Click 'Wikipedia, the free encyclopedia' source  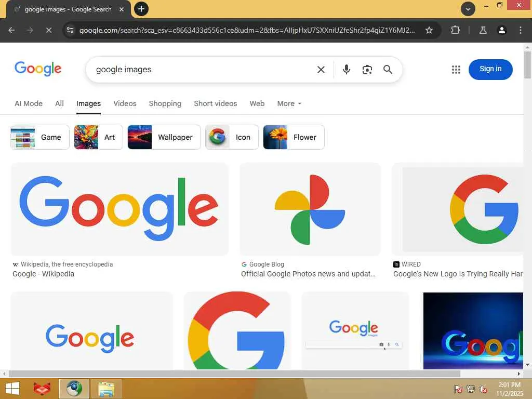pos(67,264)
